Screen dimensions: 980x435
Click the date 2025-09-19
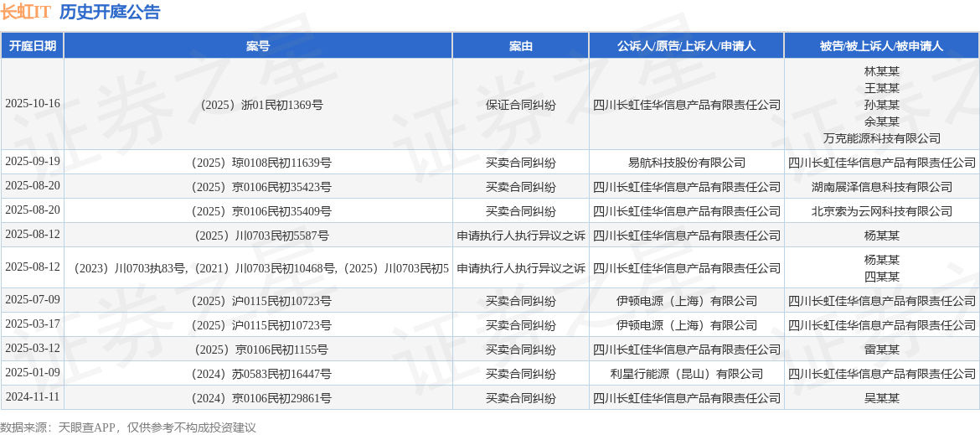(x=33, y=162)
